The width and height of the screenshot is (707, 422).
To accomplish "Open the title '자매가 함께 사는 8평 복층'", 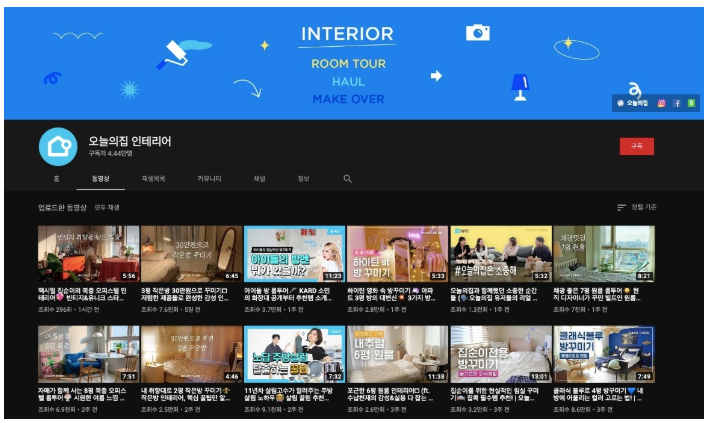I will (x=82, y=394).
